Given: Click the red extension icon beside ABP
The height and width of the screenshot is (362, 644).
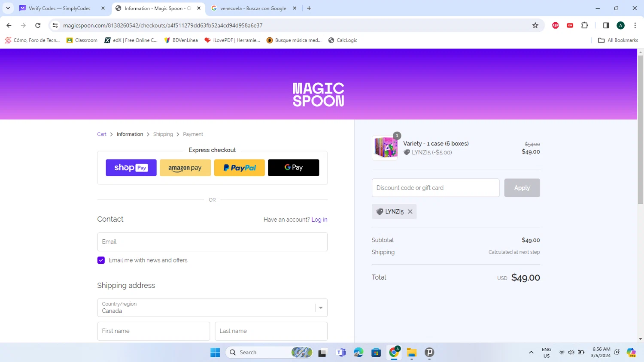Looking at the screenshot, I should click(x=570, y=25).
